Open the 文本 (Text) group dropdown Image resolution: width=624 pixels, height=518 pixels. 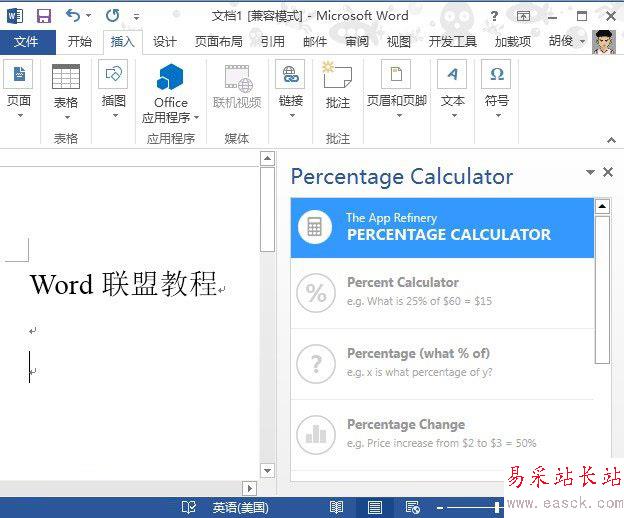click(x=452, y=90)
